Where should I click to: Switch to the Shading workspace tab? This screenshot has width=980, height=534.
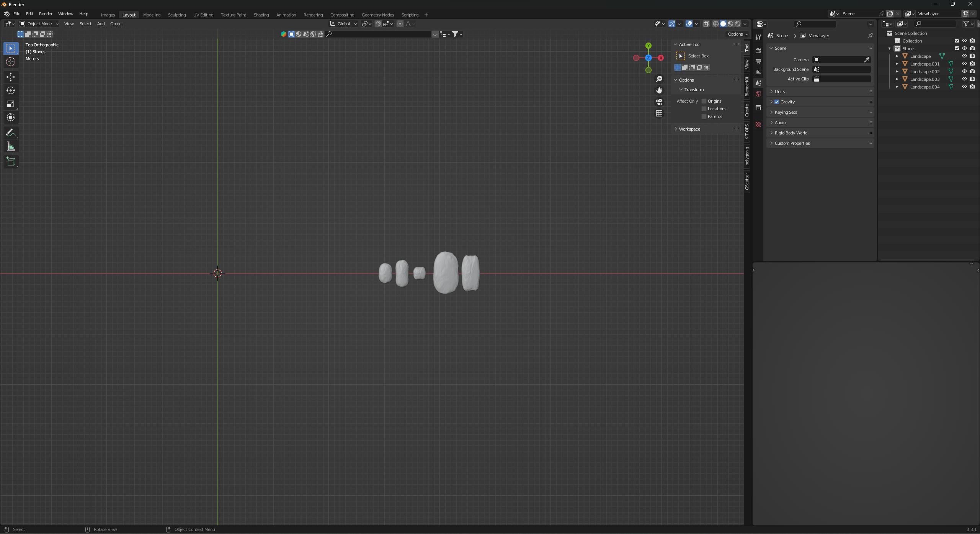pos(261,15)
